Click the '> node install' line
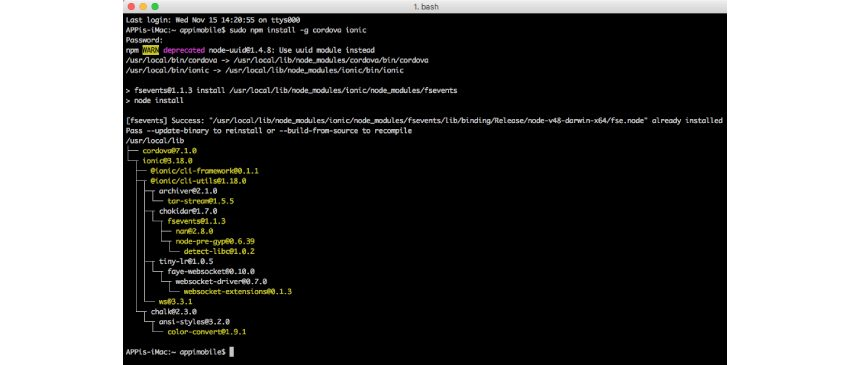 coord(154,100)
